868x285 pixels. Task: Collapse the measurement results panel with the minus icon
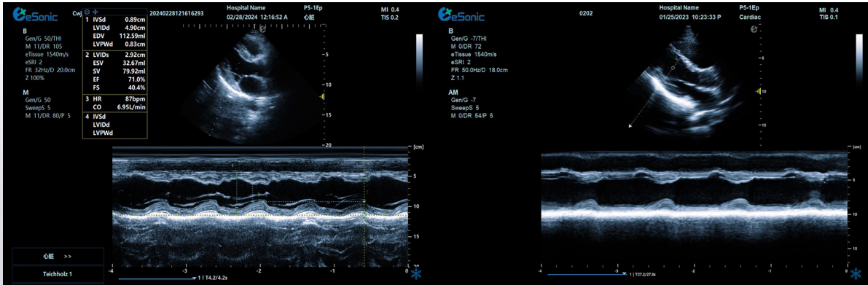click(87, 12)
